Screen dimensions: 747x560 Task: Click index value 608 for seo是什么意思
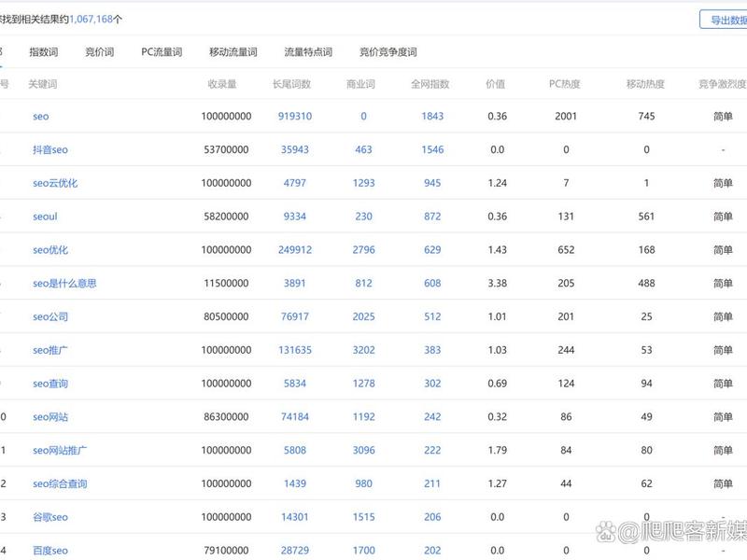click(432, 284)
